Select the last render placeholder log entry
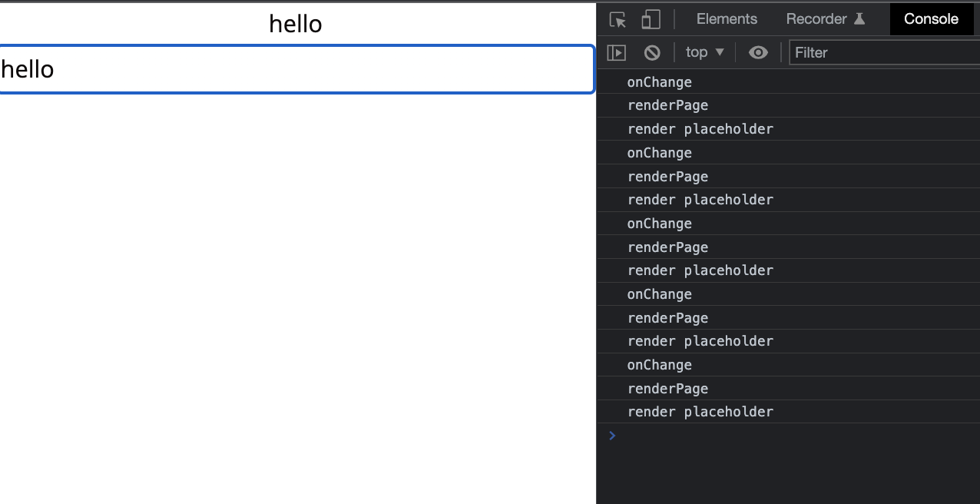This screenshot has height=504, width=980. point(700,412)
